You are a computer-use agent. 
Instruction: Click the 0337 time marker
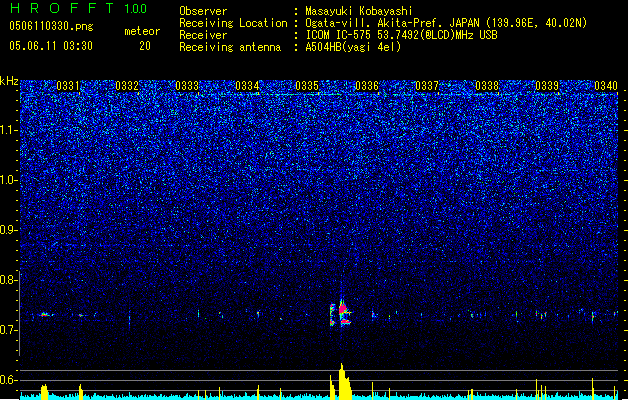[427, 86]
